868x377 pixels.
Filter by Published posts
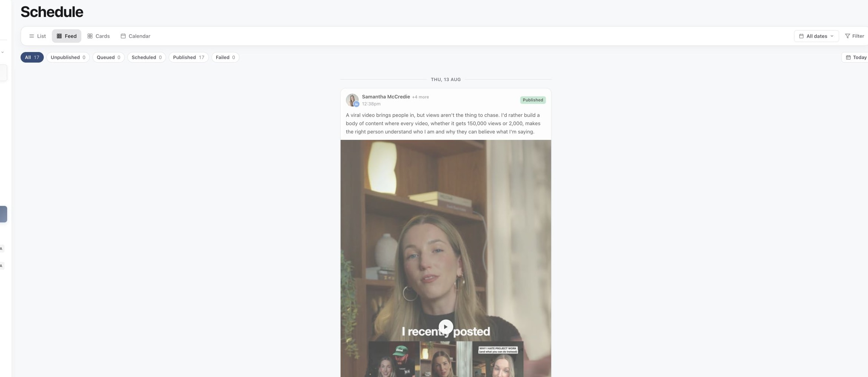pos(188,57)
